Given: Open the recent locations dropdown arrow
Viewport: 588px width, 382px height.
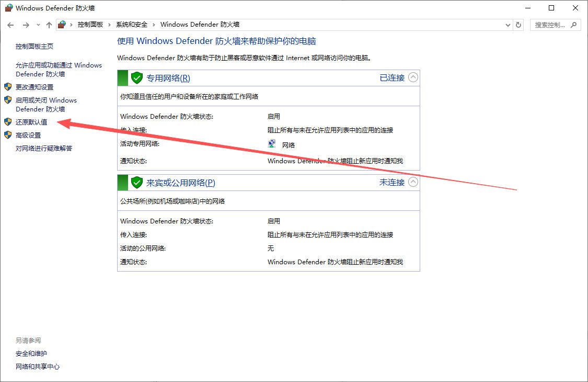Looking at the screenshot, I should pyautogui.click(x=38, y=25).
